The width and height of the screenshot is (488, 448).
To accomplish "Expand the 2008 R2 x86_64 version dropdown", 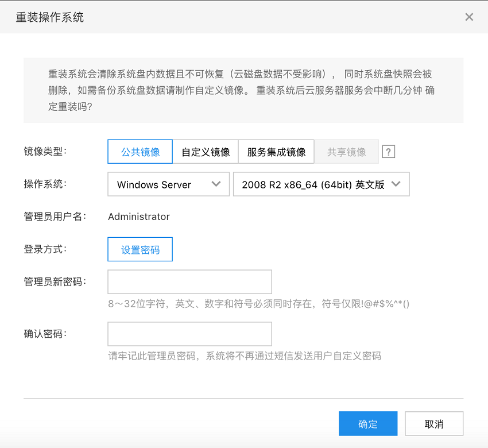I will 321,184.
